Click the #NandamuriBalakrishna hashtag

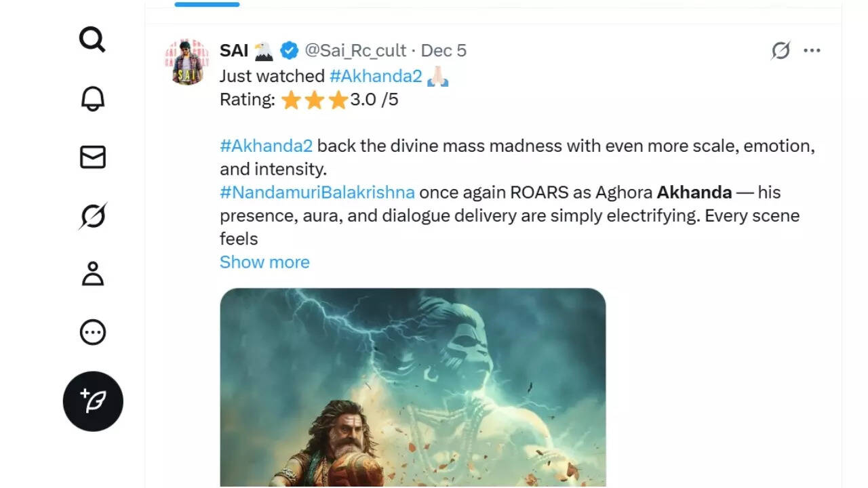click(317, 192)
